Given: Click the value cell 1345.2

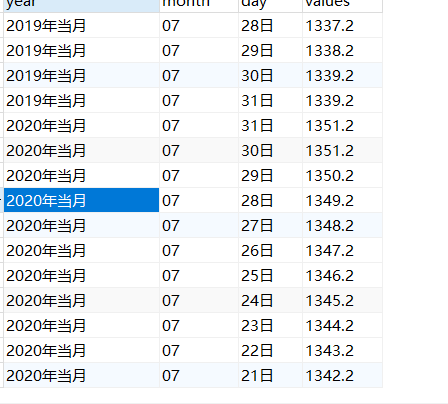Looking at the screenshot, I should 342,300.
